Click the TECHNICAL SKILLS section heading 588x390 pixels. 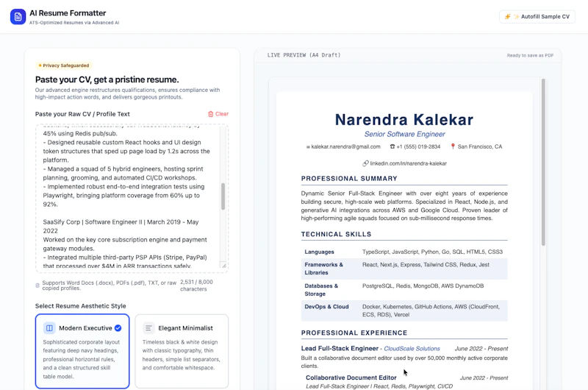[x=337, y=234]
